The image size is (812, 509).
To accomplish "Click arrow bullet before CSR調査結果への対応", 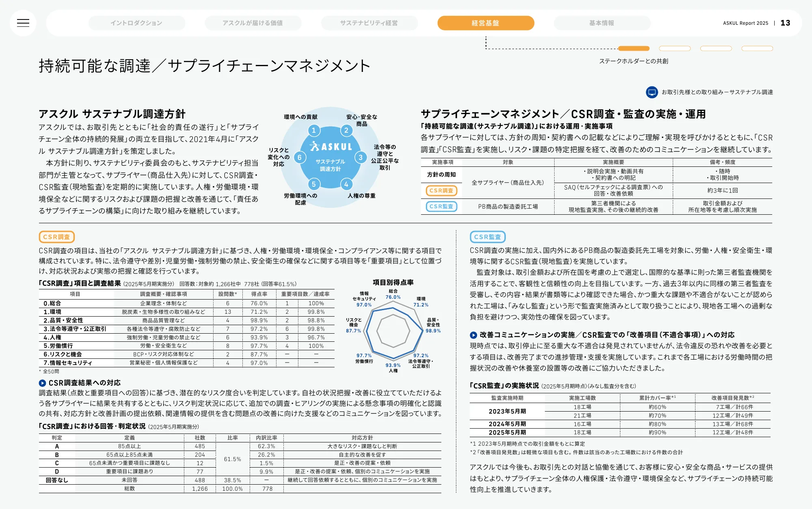I will click(x=42, y=383).
